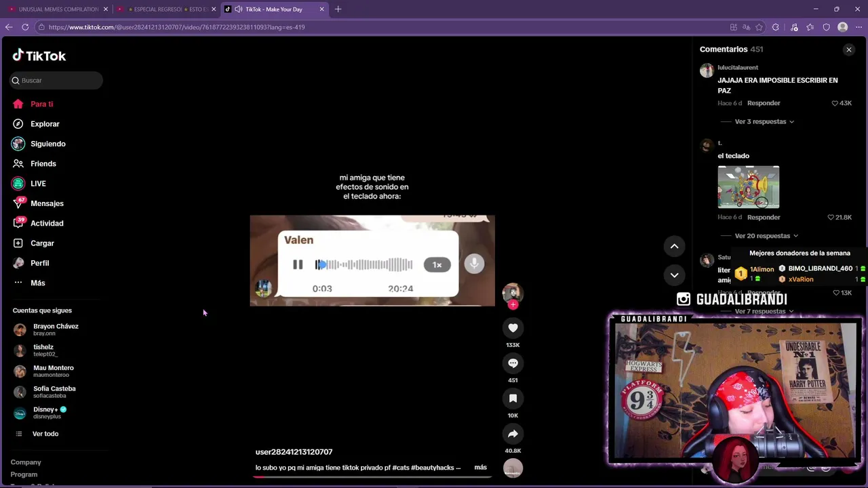This screenshot has width=868, height=488.
Task: Expand Ver 3 respuestas
Action: coord(764,121)
